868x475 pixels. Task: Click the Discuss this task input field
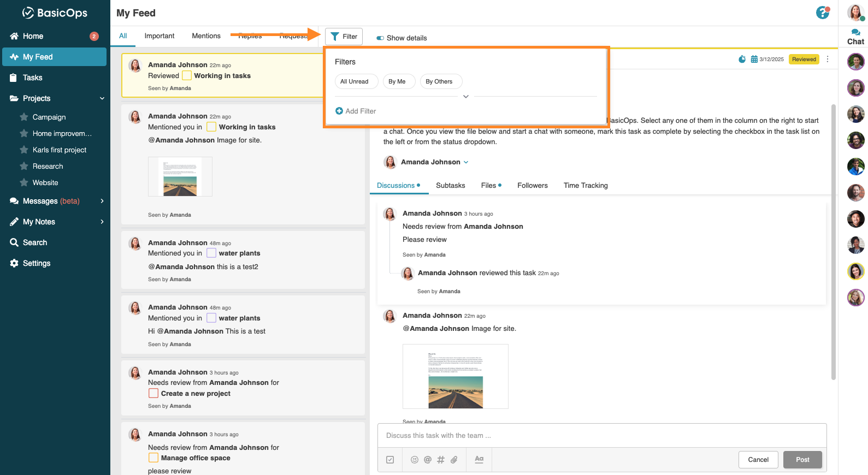(601, 436)
